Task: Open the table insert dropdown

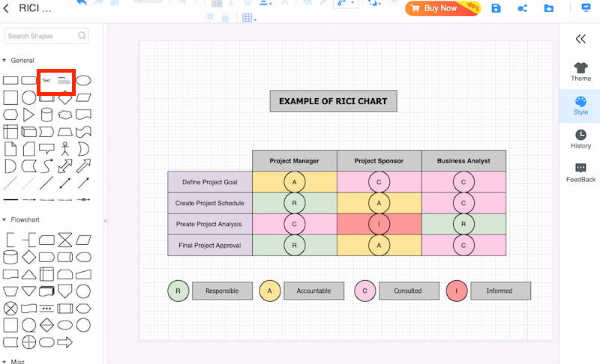Action: click(x=249, y=18)
